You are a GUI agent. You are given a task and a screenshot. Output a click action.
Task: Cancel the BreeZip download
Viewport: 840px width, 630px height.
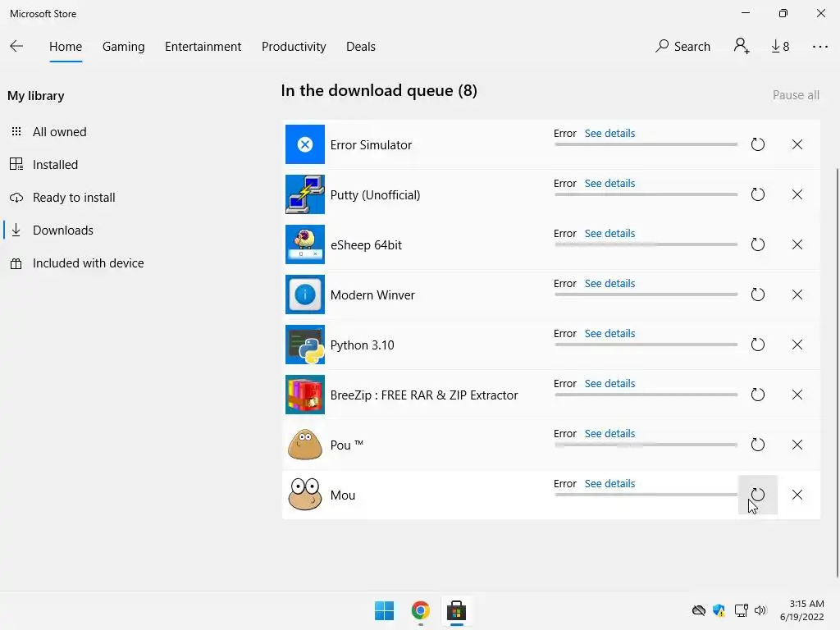pos(797,395)
